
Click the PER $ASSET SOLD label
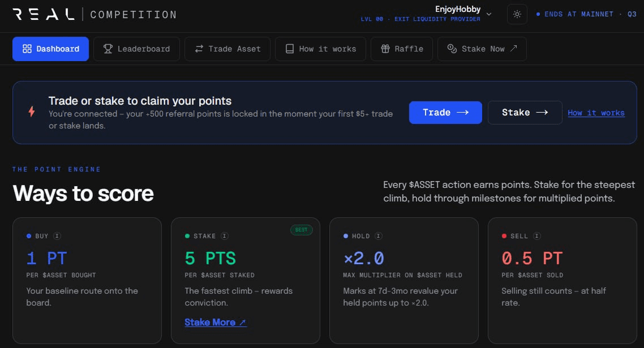point(533,275)
